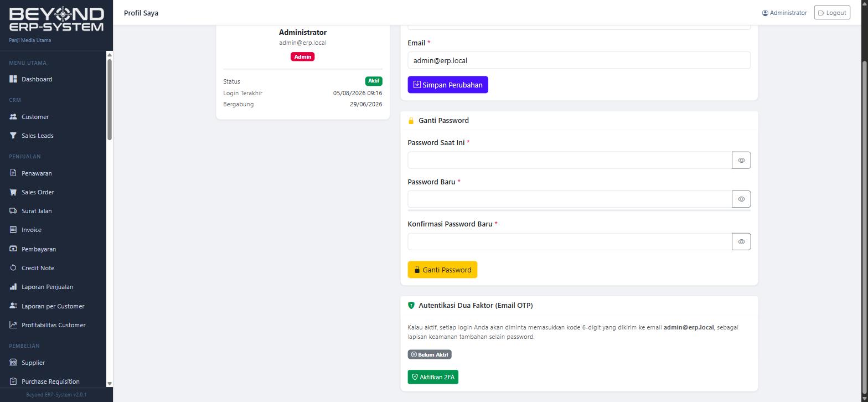Click the red Admin role badge
The width and height of the screenshot is (868, 402).
[x=303, y=56]
